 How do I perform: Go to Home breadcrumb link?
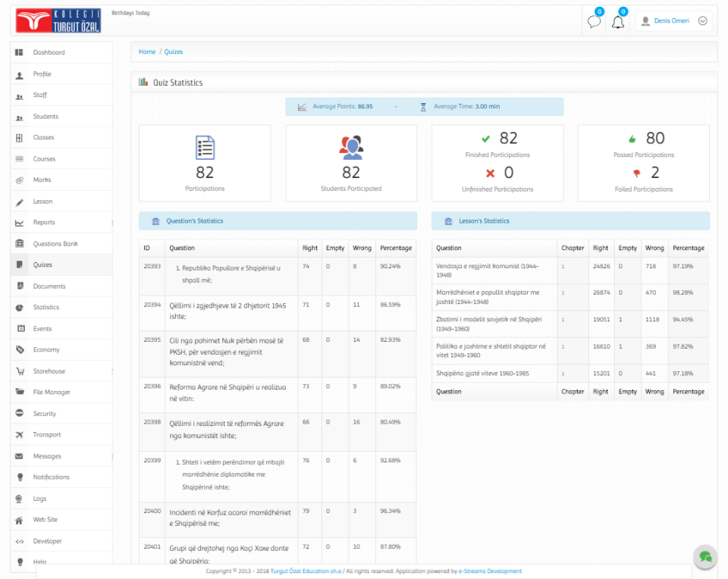point(147,52)
